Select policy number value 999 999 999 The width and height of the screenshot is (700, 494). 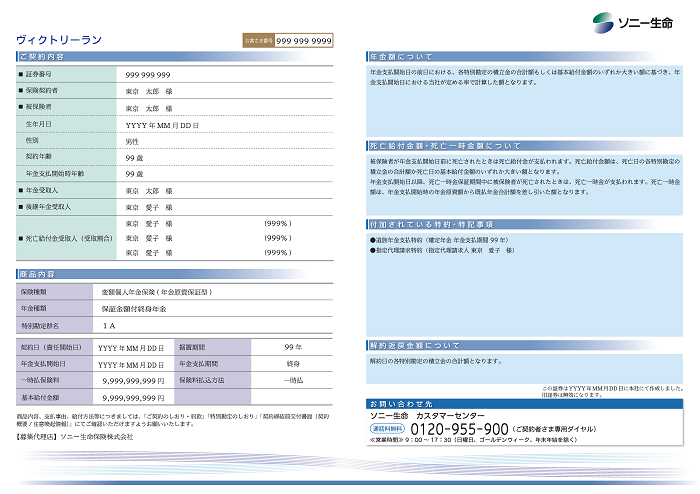(x=148, y=75)
